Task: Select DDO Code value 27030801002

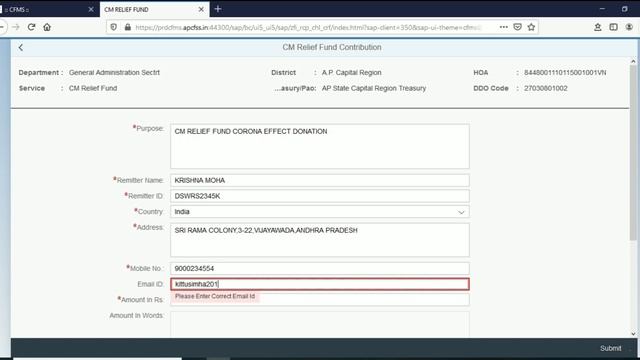Action: click(546, 88)
